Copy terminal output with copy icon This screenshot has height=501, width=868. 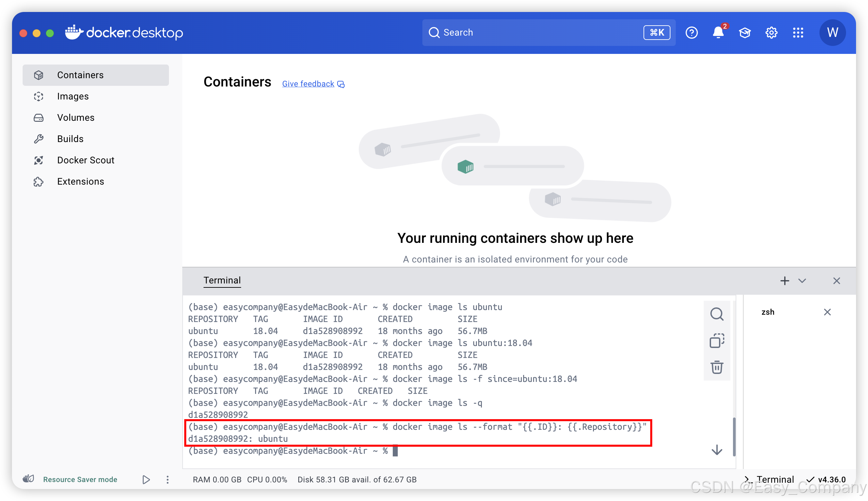(x=717, y=341)
